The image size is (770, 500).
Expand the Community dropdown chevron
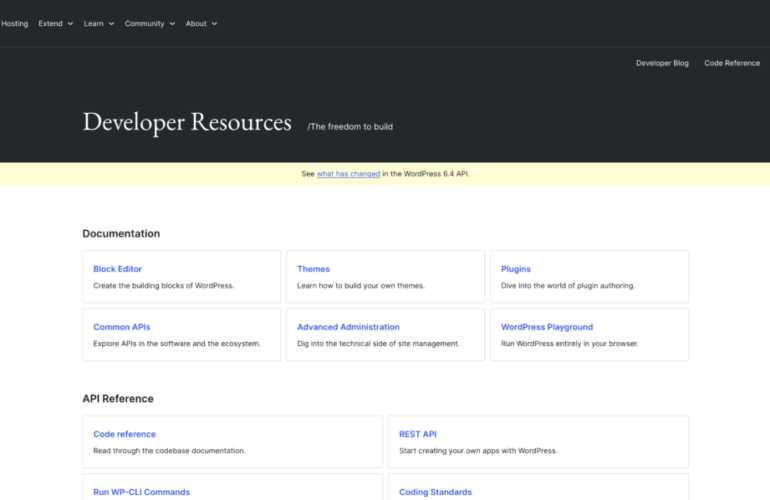coord(172,24)
